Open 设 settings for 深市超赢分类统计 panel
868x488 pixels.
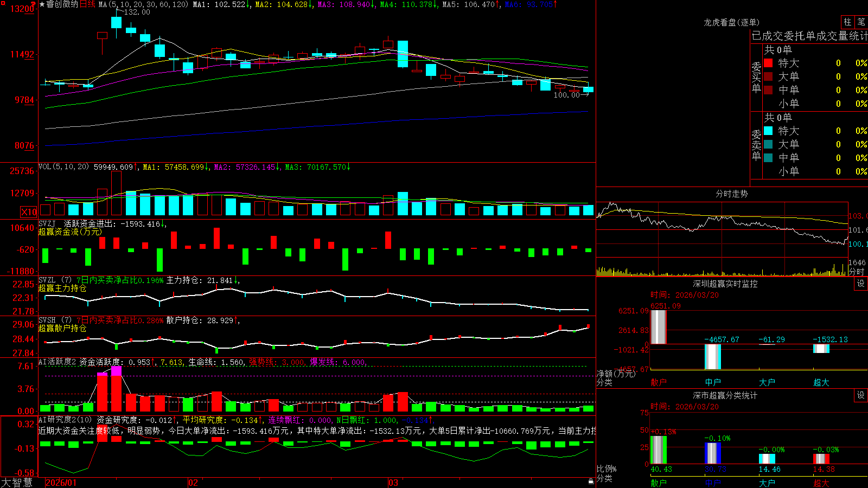pyautogui.click(x=861, y=395)
